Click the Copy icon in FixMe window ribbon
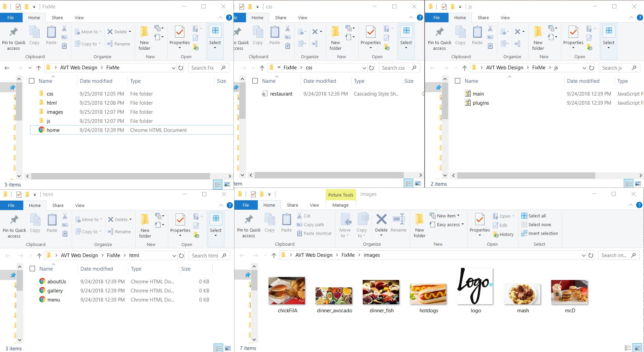Viewport: 644px width, 352px height. tap(34, 32)
